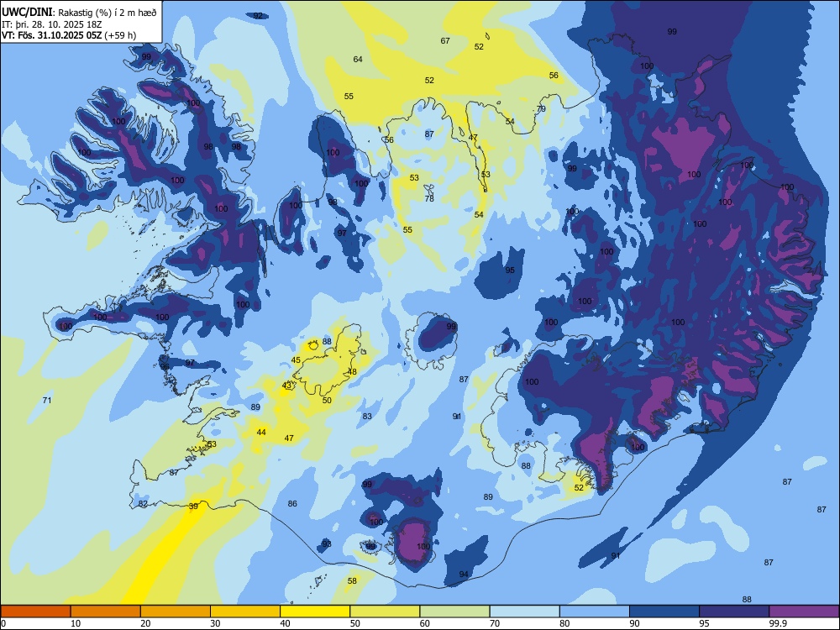Choose the pale blue 70–80 legend swatch
The height and width of the screenshot is (630, 840).
coord(524,612)
